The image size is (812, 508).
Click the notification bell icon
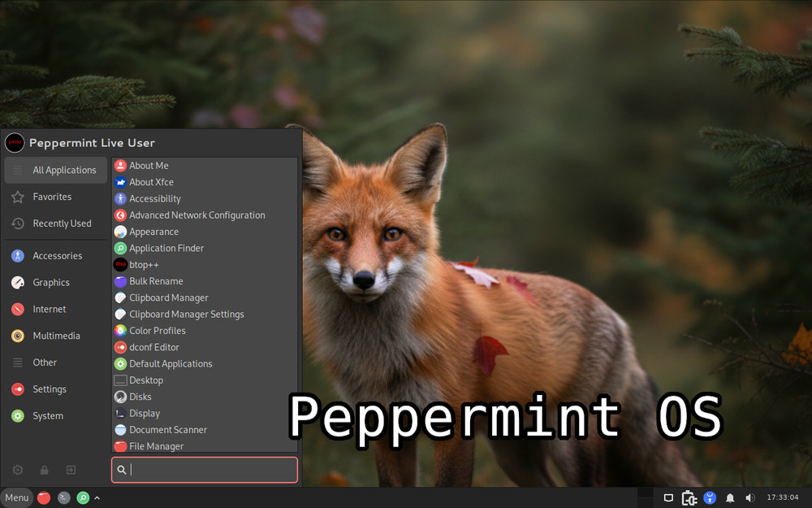[x=730, y=497]
